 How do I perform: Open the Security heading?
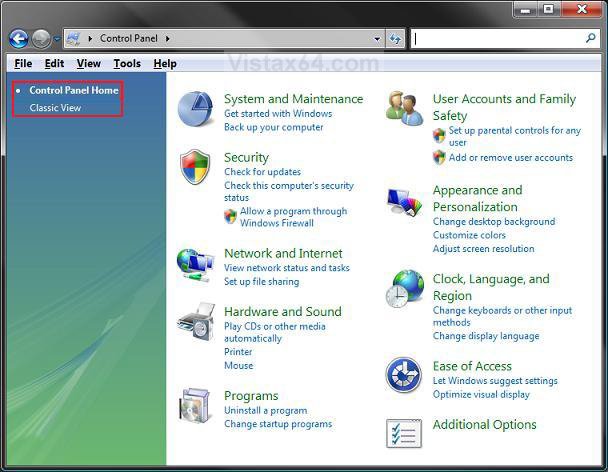(x=246, y=157)
